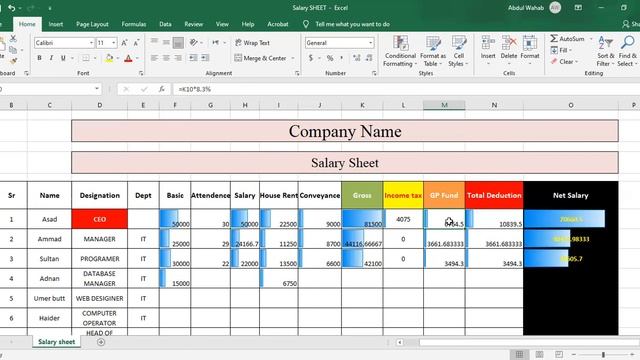The height and width of the screenshot is (360, 640).
Task: Open the font size 11 dropdown
Action: (x=113, y=43)
